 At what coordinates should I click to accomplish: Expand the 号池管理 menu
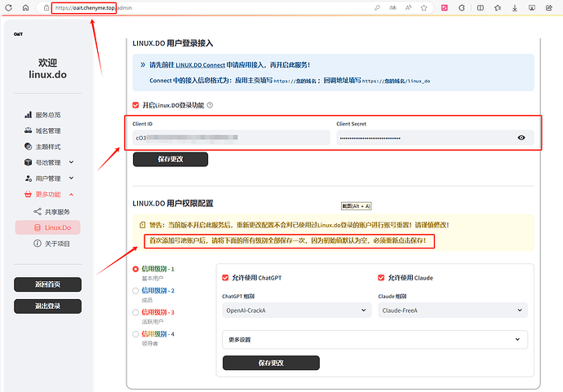coord(49,162)
